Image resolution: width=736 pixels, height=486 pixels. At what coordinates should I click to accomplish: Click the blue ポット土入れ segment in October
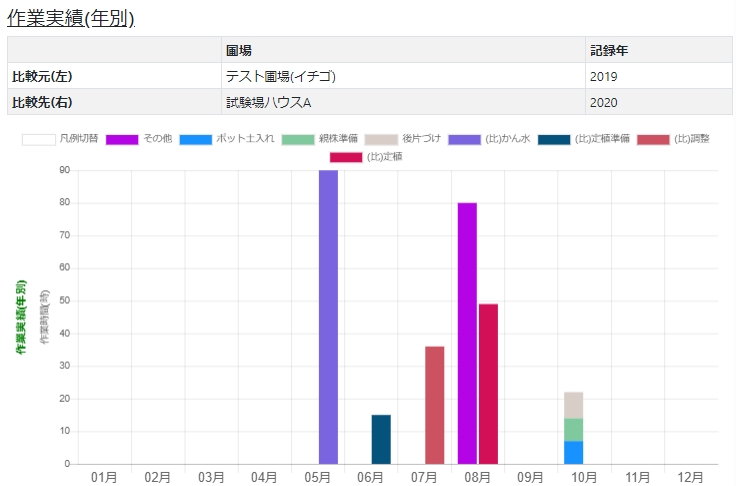tap(573, 453)
